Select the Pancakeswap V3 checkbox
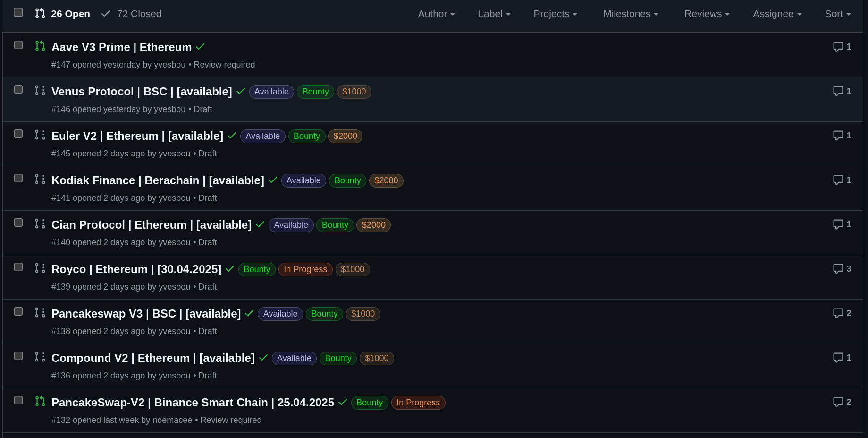The width and height of the screenshot is (868, 438). coord(18,311)
